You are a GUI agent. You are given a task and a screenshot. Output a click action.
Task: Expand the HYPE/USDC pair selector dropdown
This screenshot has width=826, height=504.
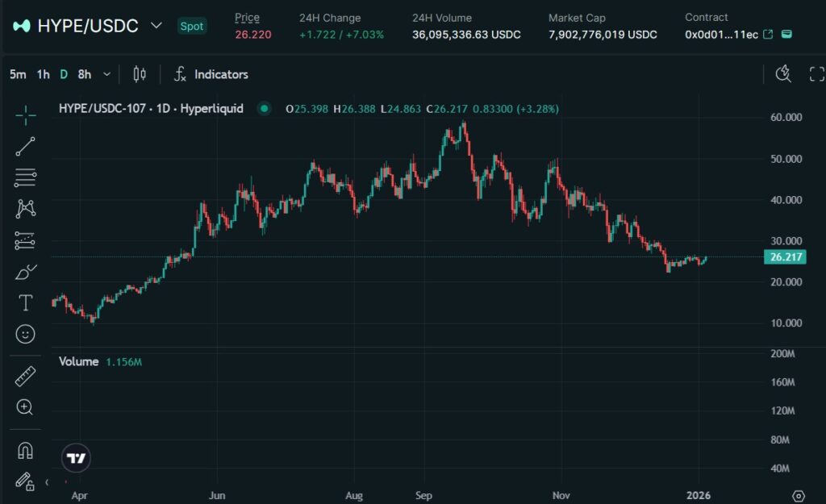156,26
